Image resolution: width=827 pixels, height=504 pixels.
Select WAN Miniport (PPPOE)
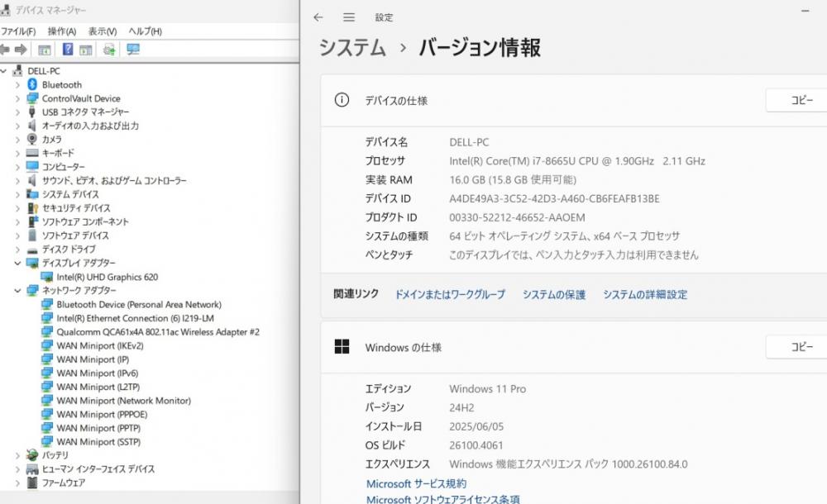pos(103,414)
